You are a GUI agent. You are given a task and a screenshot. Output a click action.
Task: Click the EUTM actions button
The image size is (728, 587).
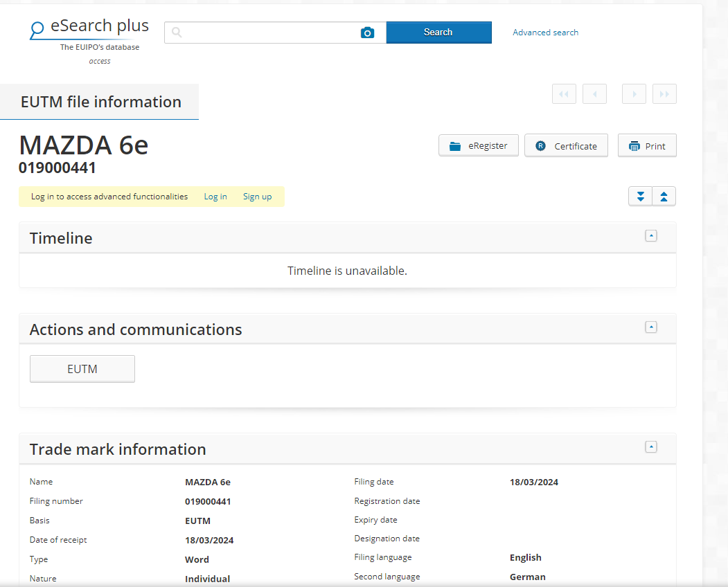[82, 369]
